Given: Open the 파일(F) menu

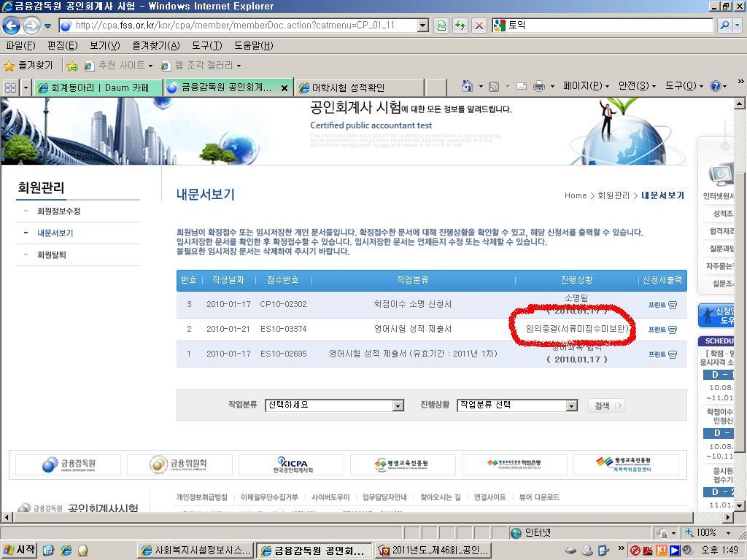Looking at the screenshot, I should [x=20, y=46].
